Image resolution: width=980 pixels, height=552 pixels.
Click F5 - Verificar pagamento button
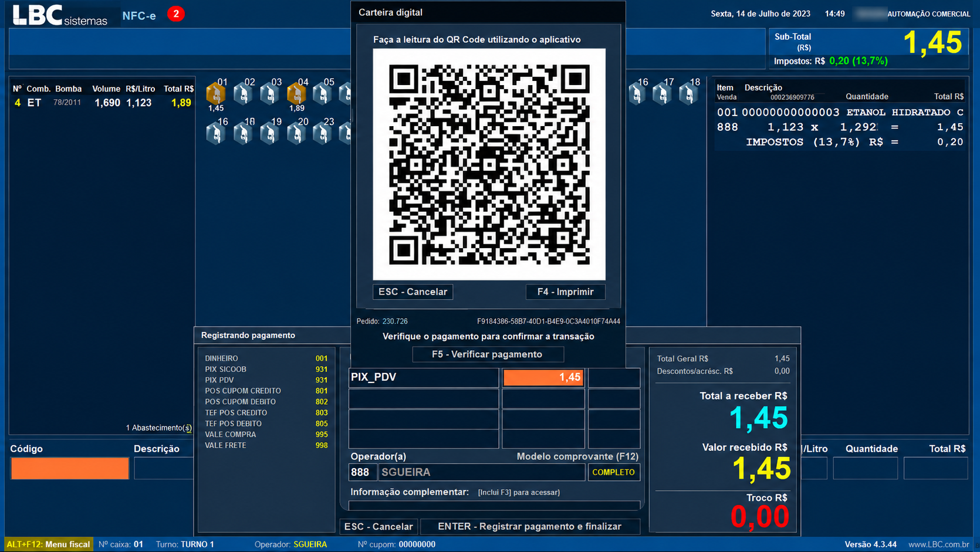coord(487,354)
